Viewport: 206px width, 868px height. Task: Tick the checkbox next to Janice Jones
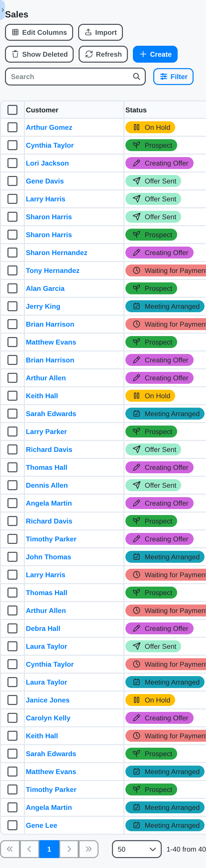[12, 700]
